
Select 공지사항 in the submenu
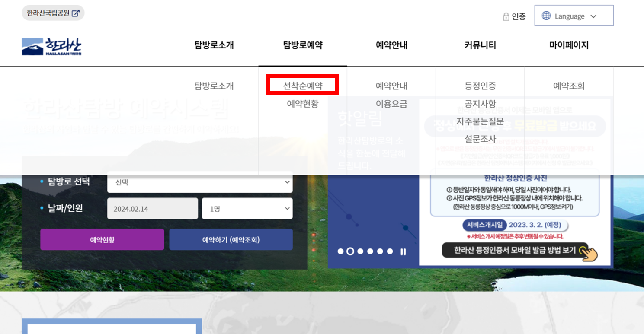[480, 104]
